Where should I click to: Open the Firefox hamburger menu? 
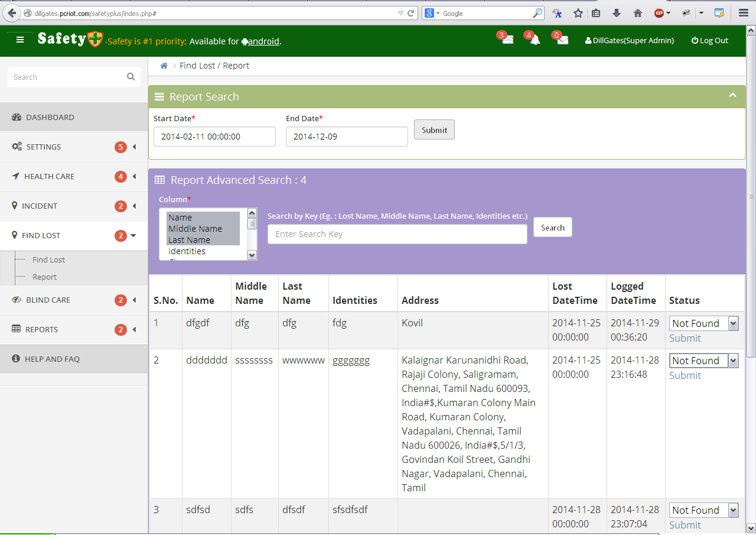pyautogui.click(x=744, y=13)
